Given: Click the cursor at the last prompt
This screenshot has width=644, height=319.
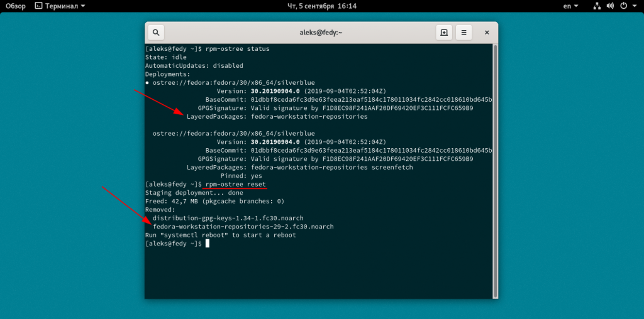Looking at the screenshot, I should point(207,244).
